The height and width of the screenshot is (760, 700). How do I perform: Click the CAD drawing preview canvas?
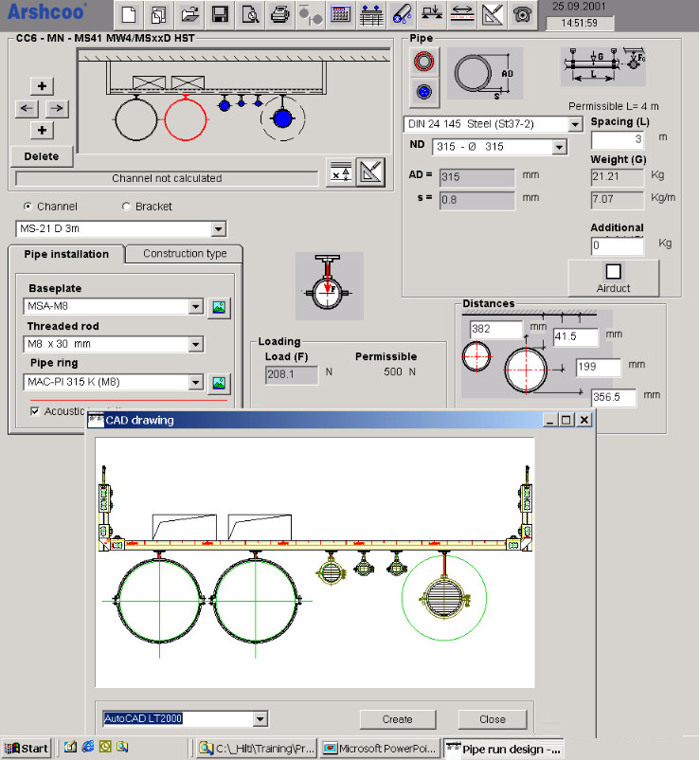[x=314, y=562]
